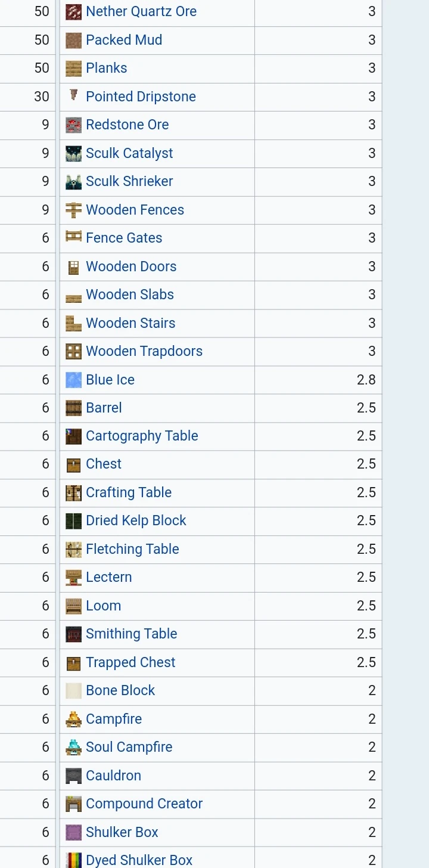Click the Campfire icon
Viewport: 429px width, 868px height.
click(x=73, y=720)
